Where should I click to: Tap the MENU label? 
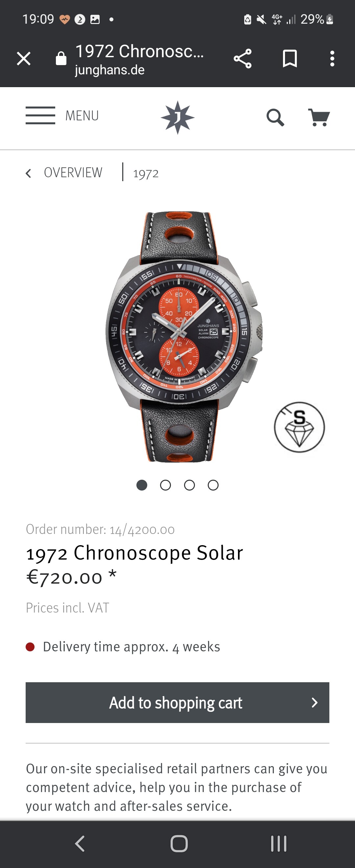(82, 116)
